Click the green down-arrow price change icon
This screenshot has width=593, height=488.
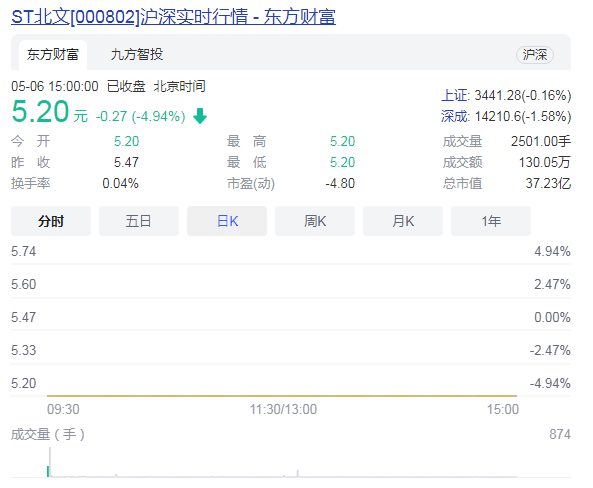(x=200, y=116)
